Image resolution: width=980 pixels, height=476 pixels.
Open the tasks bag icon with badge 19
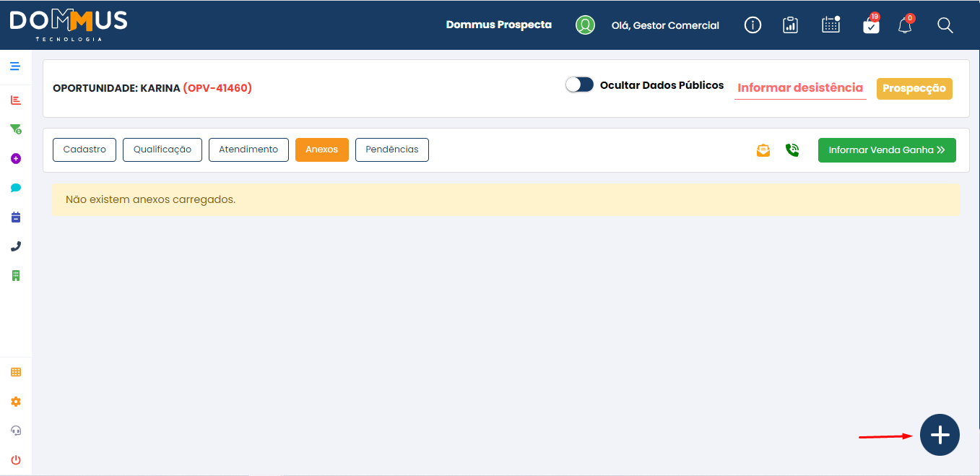coord(872,24)
